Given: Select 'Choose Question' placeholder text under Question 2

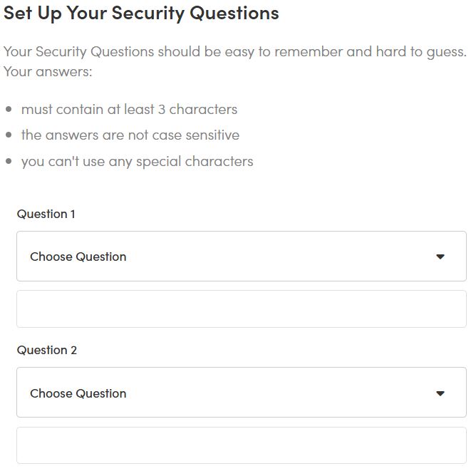Looking at the screenshot, I should pyautogui.click(x=78, y=393).
